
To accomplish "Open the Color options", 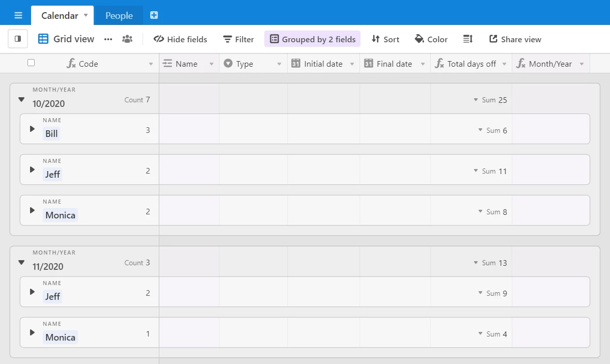I will (431, 39).
